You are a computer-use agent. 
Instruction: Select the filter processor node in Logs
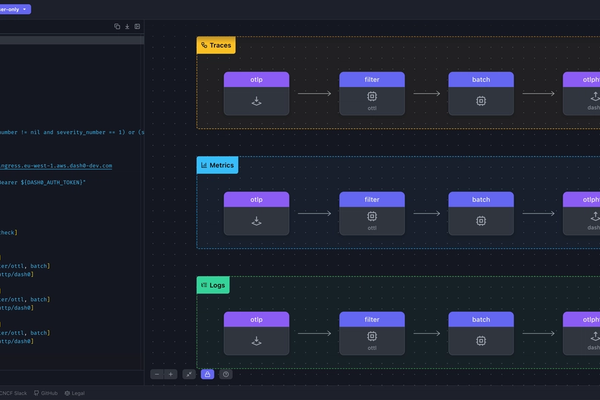pyautogui.click(x=371, y=333)
